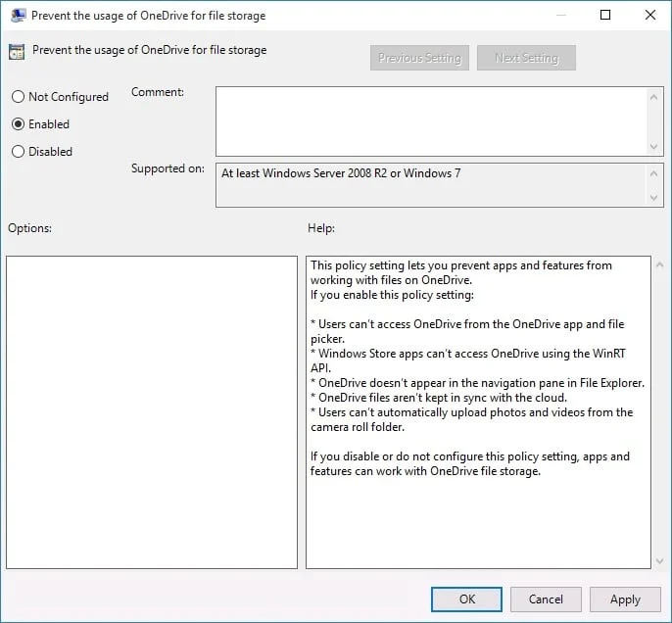This screenshot has width=672, height=623.
Task: Close the OneDrive policy dialog
Action: pyautogui.click(x=649, y=16)
